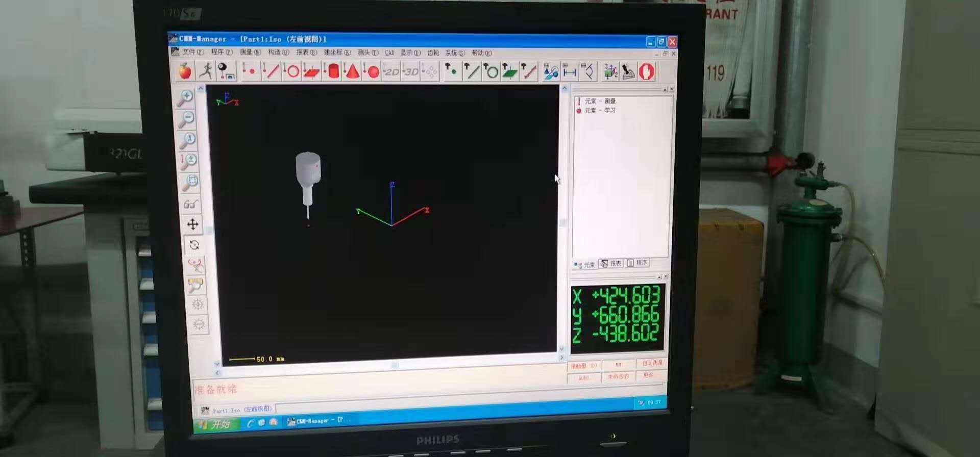Switch to the 程序 program tab

point(638,263)
